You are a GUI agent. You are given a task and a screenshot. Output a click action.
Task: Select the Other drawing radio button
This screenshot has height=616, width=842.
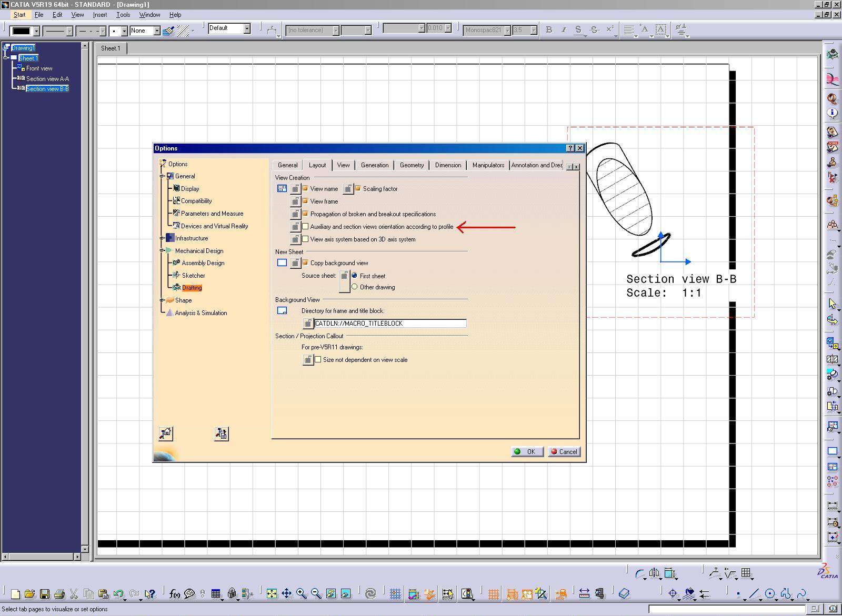tap(355, 287)
